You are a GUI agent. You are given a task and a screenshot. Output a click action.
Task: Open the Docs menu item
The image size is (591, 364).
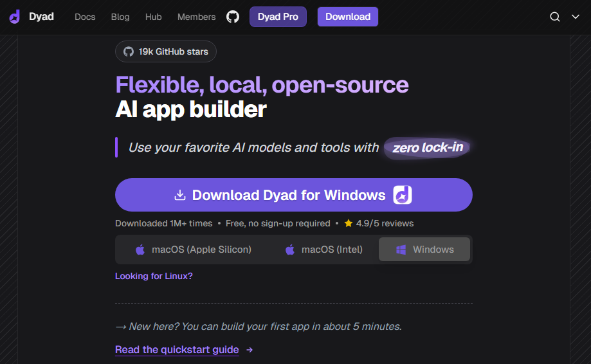(85, 17)
